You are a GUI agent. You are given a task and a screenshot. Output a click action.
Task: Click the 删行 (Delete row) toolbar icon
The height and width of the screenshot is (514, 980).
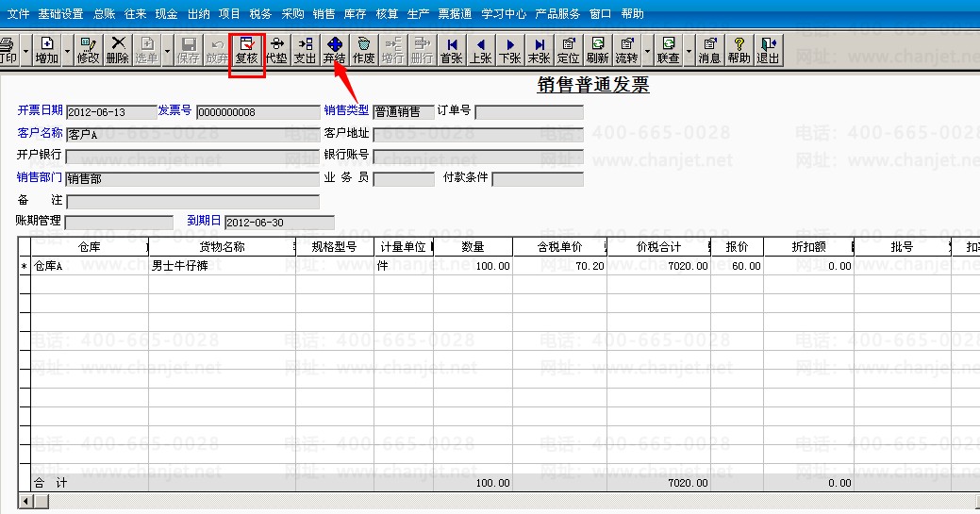point(422,50)
